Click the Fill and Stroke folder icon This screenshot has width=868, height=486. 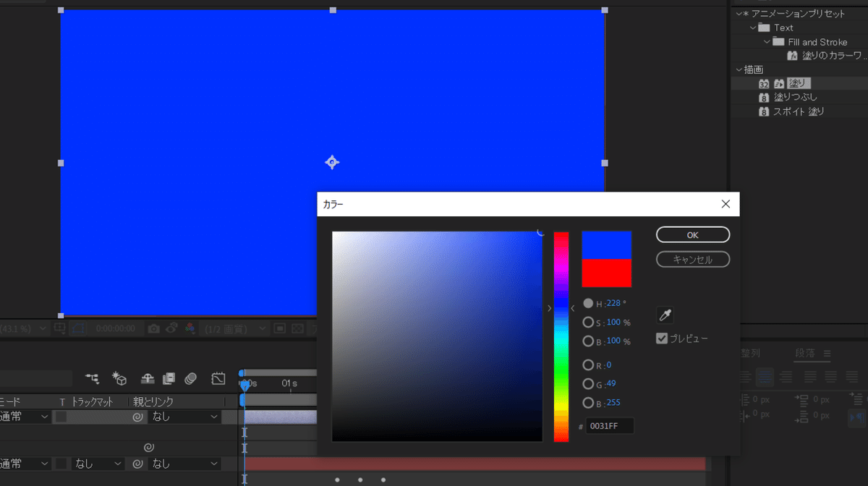click(778, 42)
